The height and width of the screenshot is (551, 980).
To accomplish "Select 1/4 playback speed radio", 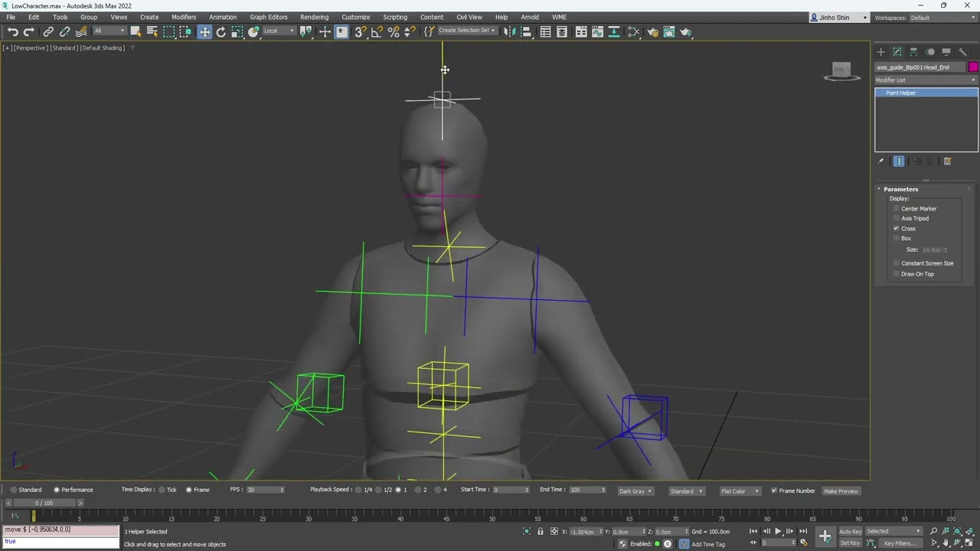I will (x=358, y=490).
